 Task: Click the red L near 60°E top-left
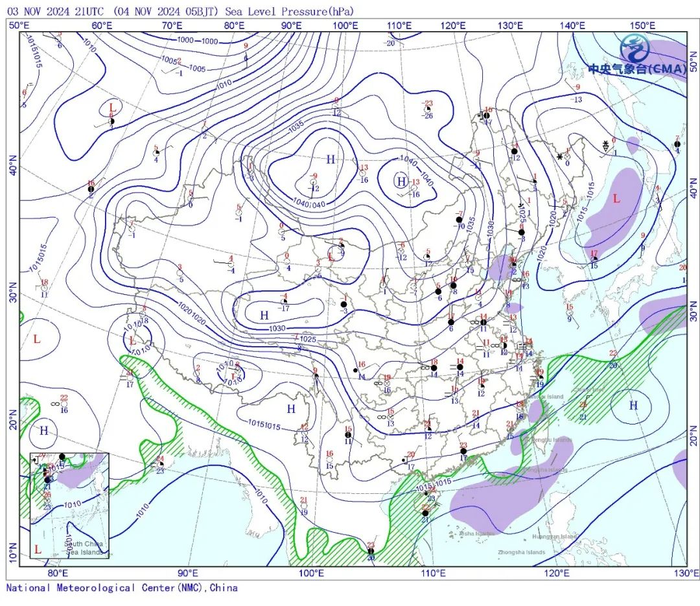click(x=112, y=107)
